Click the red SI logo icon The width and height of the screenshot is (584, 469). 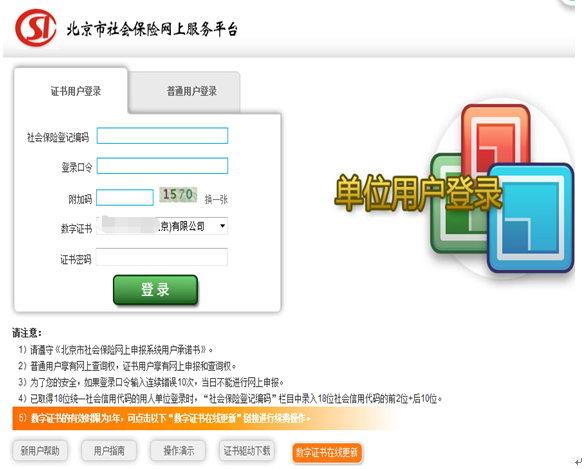point(36,28)
